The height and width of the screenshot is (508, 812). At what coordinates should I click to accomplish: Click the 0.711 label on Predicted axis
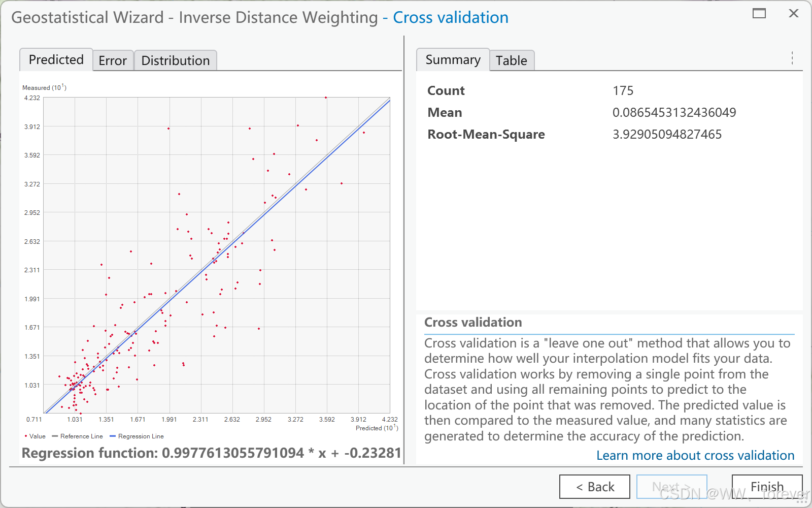[x=34, y=420]
